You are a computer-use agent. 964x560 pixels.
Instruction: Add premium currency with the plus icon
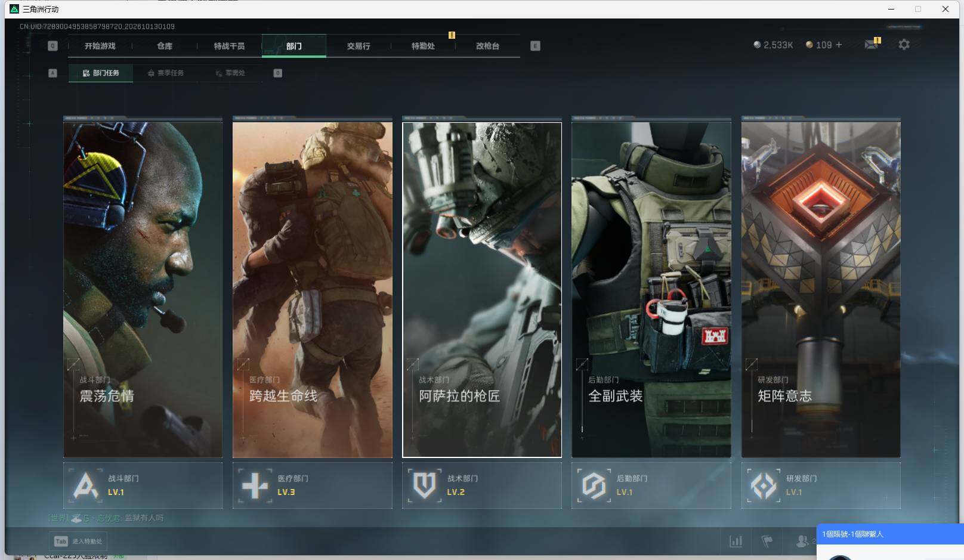839,45
